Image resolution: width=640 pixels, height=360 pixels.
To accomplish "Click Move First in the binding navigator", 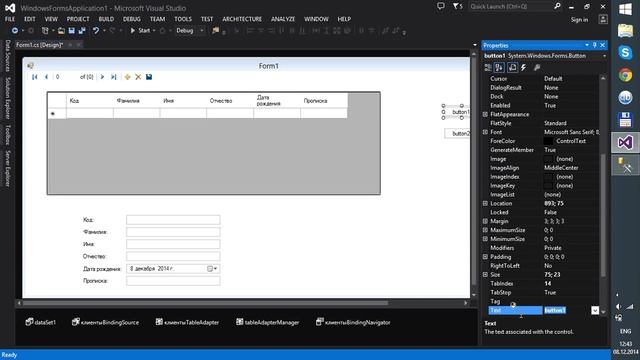I will pos(35,77).
